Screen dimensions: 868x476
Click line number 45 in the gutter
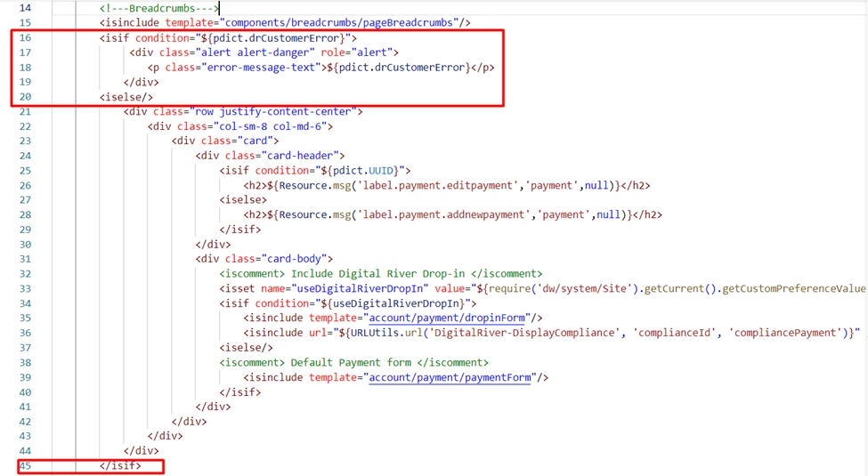pos(24,465)
